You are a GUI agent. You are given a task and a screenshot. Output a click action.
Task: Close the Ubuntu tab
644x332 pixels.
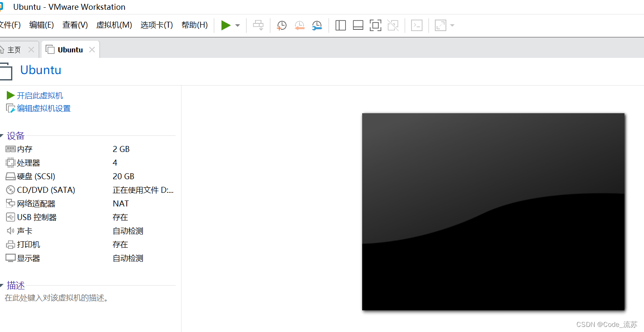click(92, 50)
